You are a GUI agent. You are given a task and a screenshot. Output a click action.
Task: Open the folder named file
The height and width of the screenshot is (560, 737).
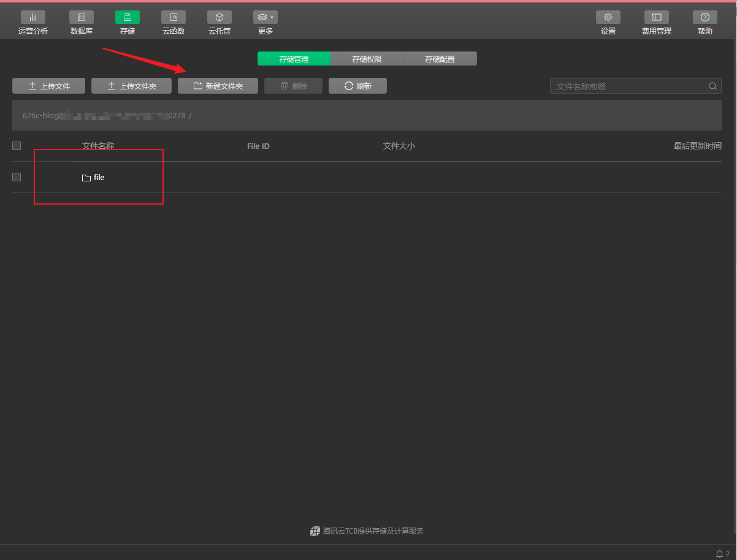click(99, 177)
